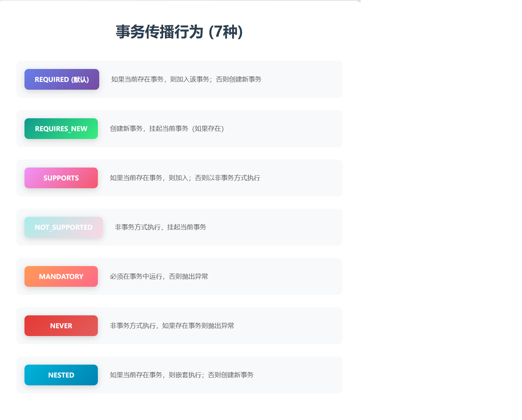
Task: Click the page title 事务传播行为 (7种)
Action: tap(179, 32)
